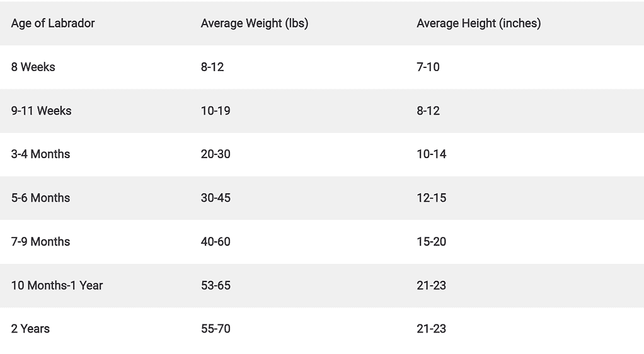644x354 pixels.
Task: Click the 20-30 weight cell
Action: click(216, 154)
